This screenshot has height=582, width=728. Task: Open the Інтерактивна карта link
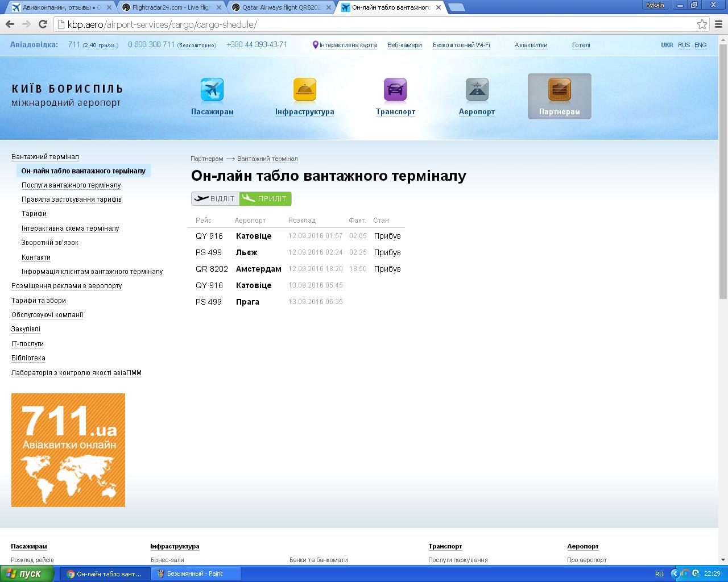tap(348, 45)
